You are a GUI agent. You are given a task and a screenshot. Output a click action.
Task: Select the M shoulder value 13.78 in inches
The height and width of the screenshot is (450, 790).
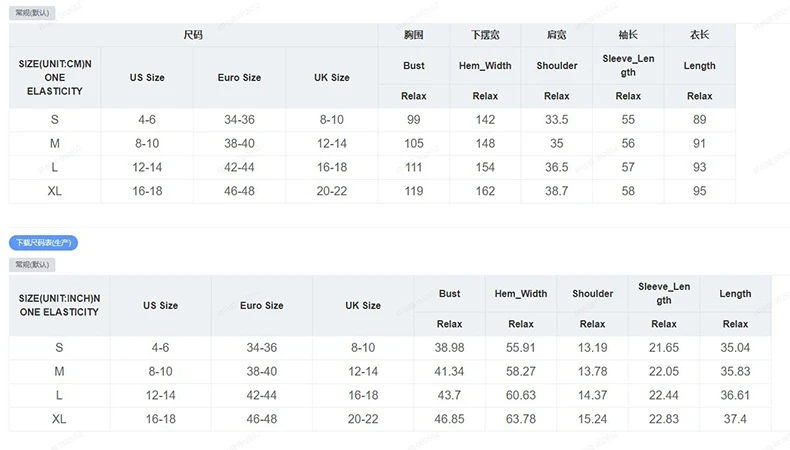click(x=592, y=371)
